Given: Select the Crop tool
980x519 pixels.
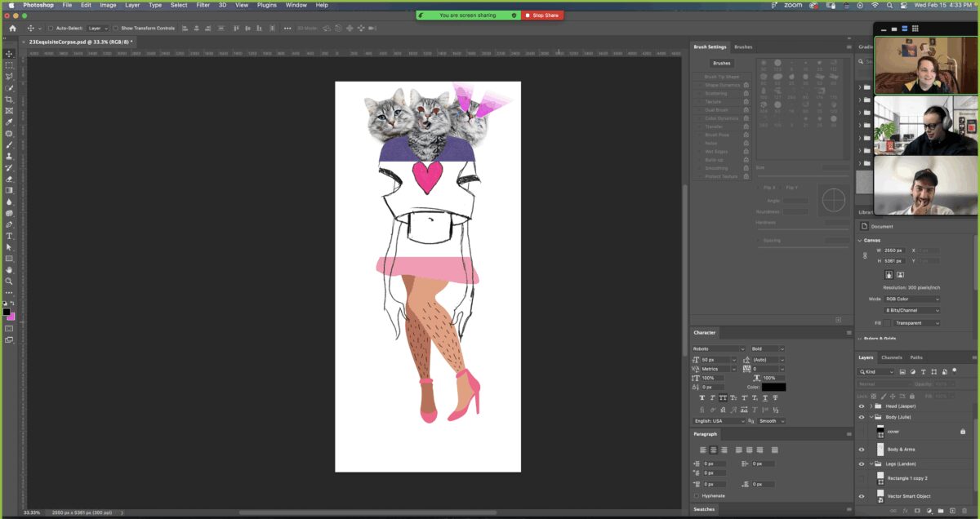Looking at the screenshot, I should tap(9, 100).
